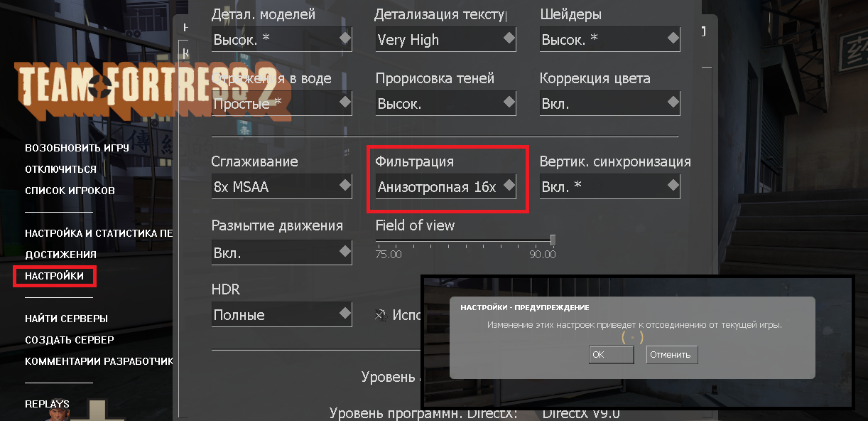This screenshot has height=421, width=868.
Task: Open the Фильтрация Анизотропная 16x dropdown
Action: coord(446,186)
